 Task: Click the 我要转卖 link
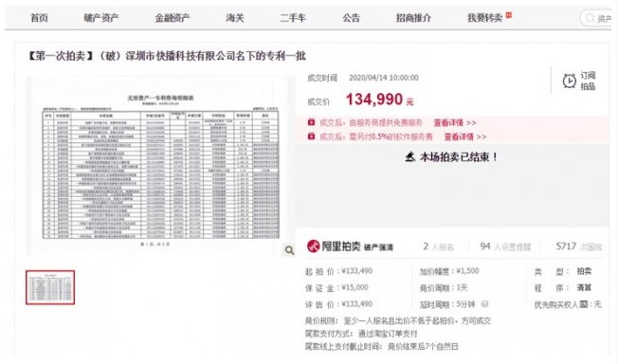click(484, 18)
